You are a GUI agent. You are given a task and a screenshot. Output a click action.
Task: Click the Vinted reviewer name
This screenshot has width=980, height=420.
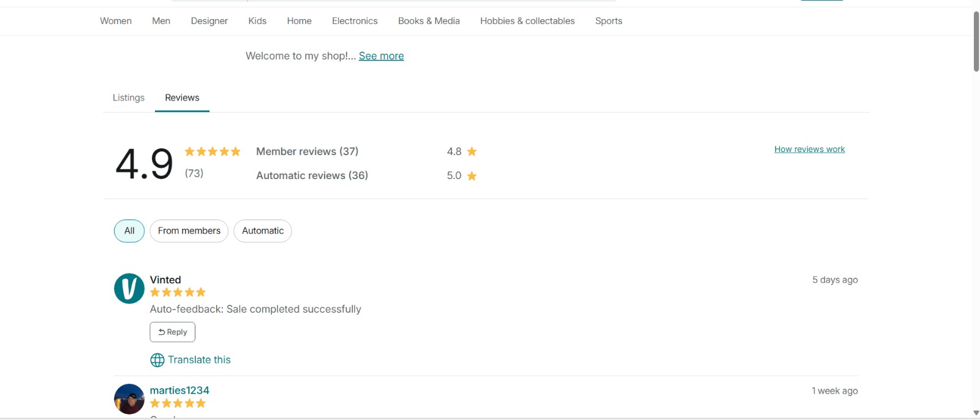tap(165, 280)
